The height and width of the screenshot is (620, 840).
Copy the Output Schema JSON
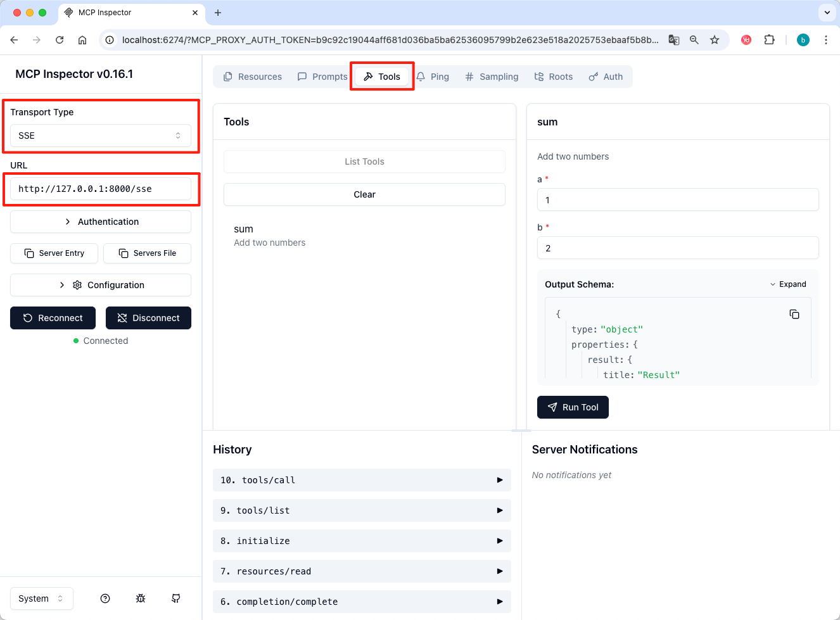point(794,314)
